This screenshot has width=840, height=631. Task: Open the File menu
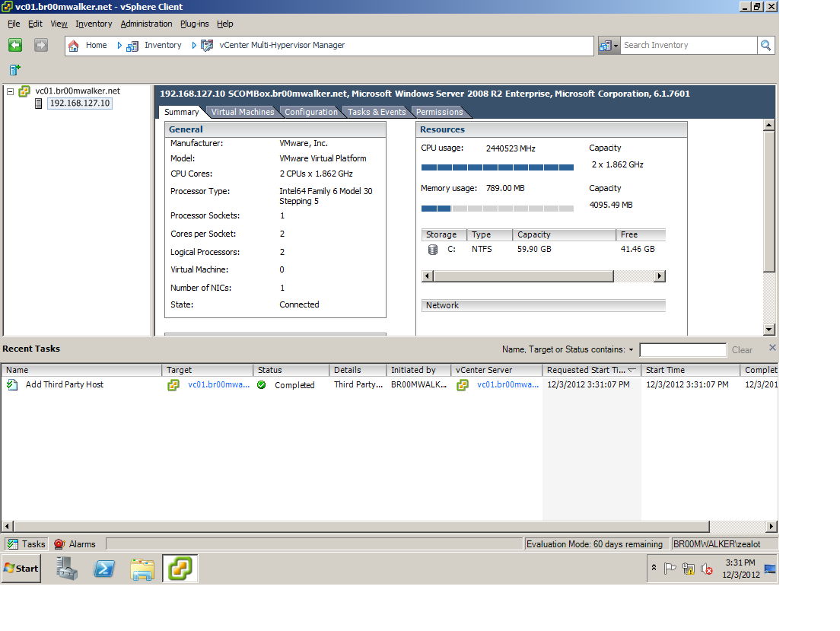tap(14, 24)
